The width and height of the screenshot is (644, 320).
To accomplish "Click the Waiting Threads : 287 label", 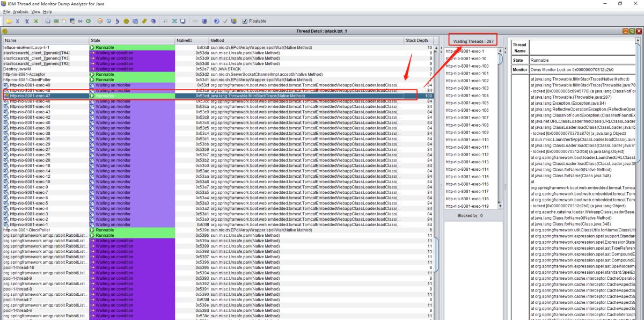I will [473, 41].
